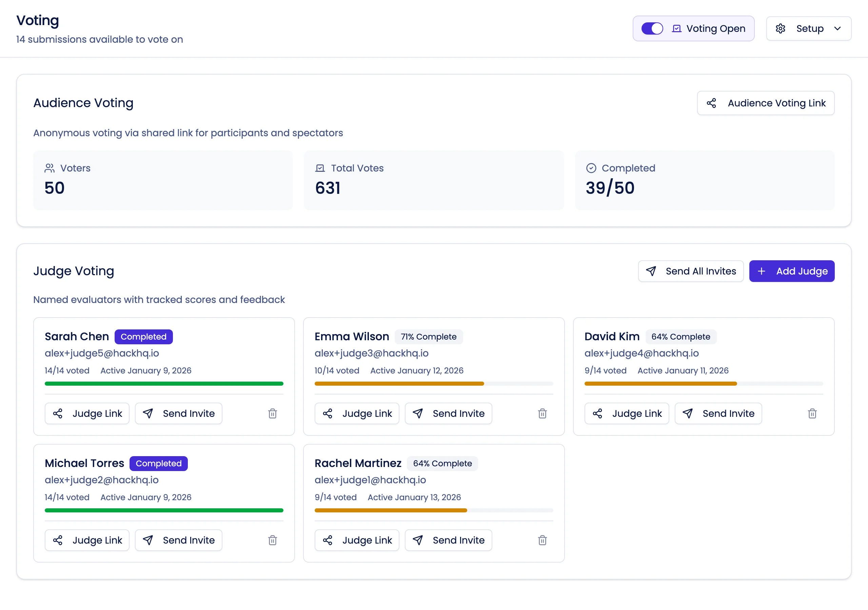Screen dimensions: 868x610
Task: Click the send icon inside Send All Invites button
Action: [x=651, y=271]
